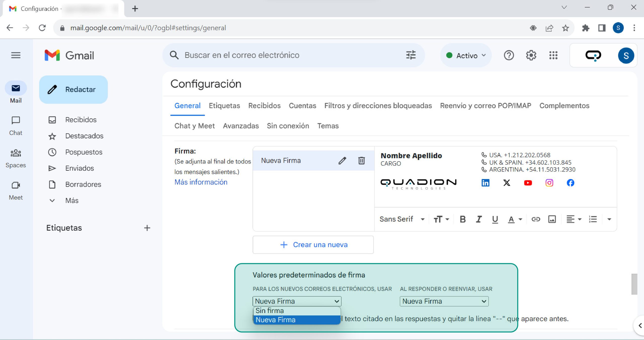The height and width of the screenshot is (340, 644).
Task: Expand the Sans Serif font dropdown
Action: click(402, 219)
